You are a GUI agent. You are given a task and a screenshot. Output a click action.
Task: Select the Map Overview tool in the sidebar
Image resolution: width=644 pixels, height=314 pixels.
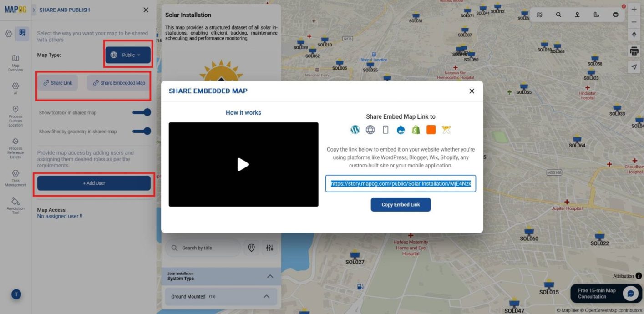15,61
